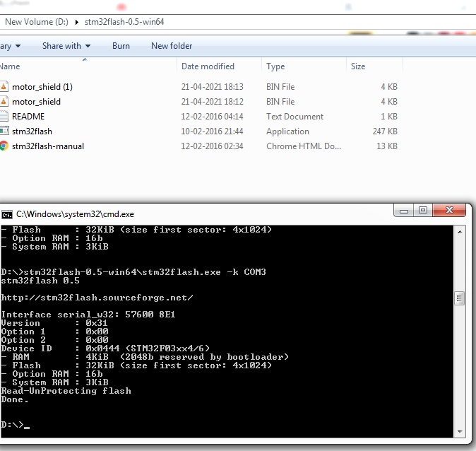Click the http://stm32flash.sourceforge.net/ line in cmd
The width and height of the screenshot is (476, 451).
[x=97, y=298]
